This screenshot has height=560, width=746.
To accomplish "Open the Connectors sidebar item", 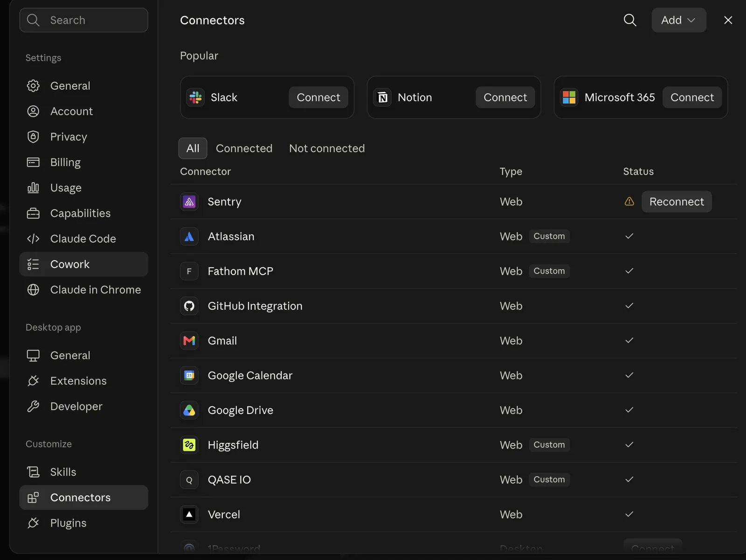I will (x=84, y=498).
